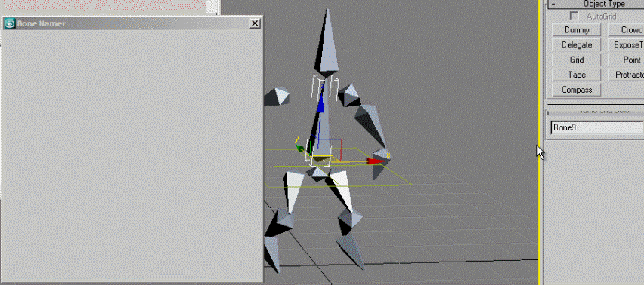Click the Dummy helper button

(x=577, y=30)
